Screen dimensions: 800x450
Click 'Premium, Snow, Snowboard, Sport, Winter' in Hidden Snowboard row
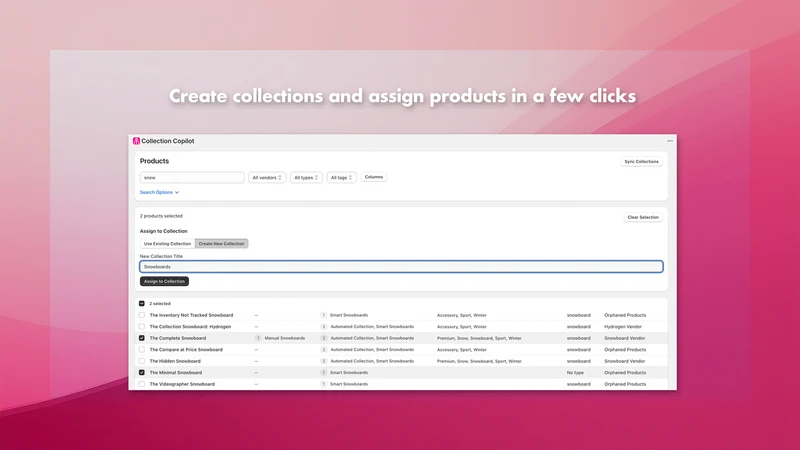click(x=479, y=361)
